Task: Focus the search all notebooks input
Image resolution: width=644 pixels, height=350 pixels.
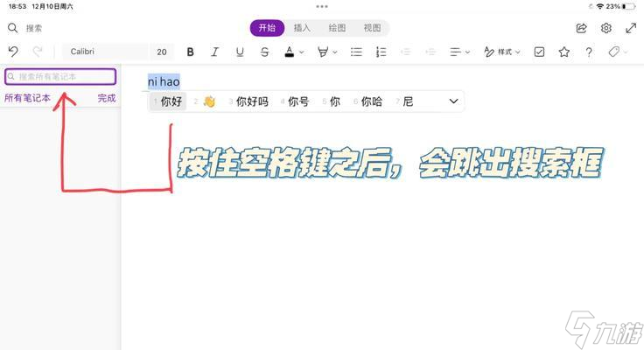Action: (x=60, y=77)
